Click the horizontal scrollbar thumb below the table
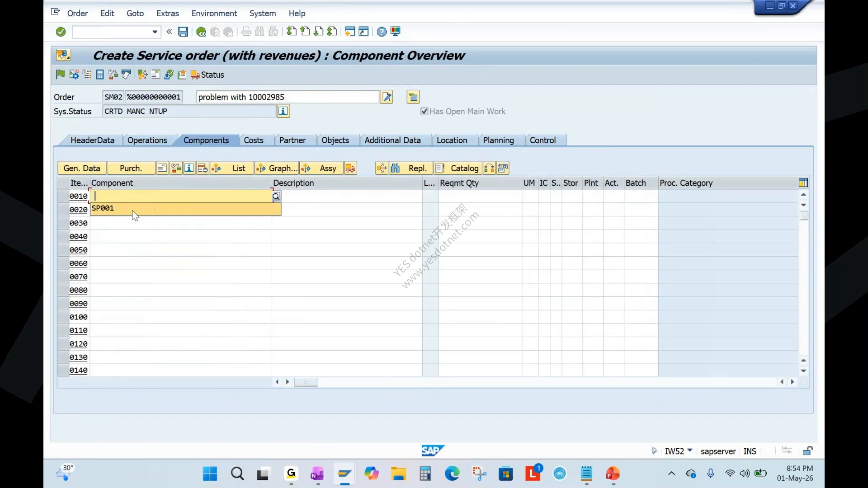The height and width of the screenshot is (488, 868). [x=306, y=382]
